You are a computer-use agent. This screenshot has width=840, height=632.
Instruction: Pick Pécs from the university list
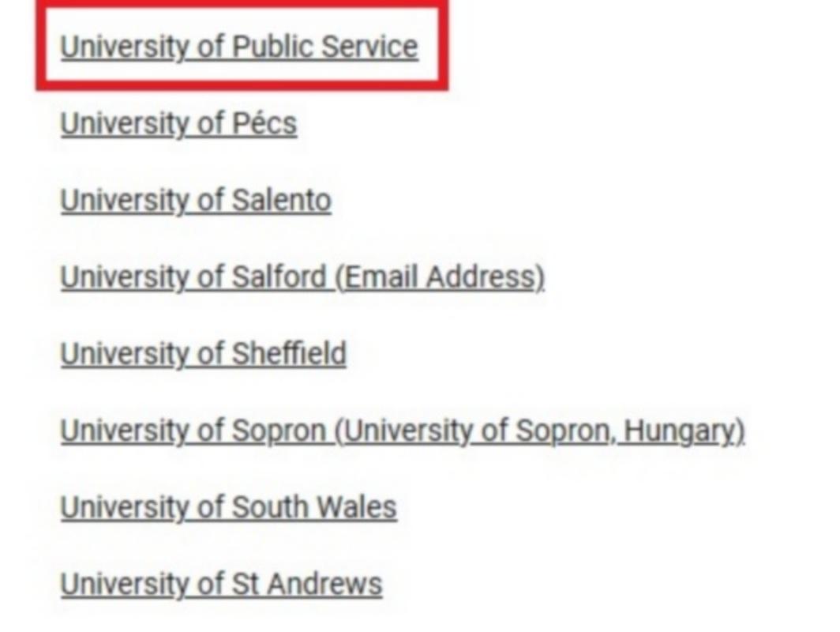[178, 123]
